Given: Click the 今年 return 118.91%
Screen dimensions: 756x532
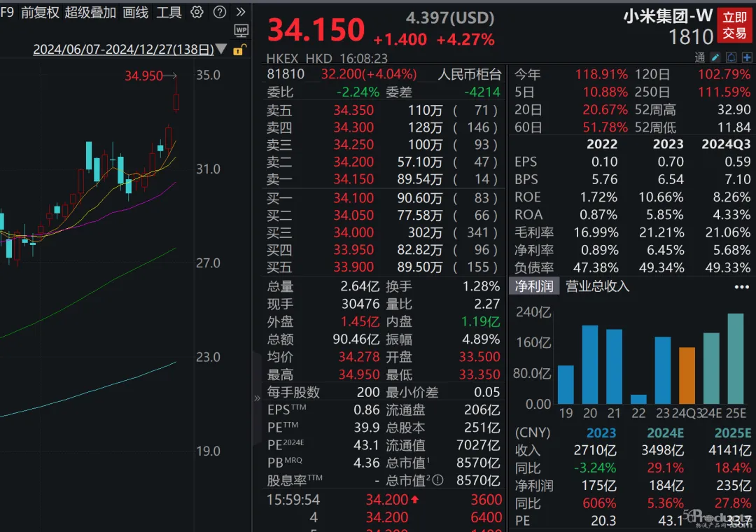Looking at the screenshot, I should [x=602, y=74].
